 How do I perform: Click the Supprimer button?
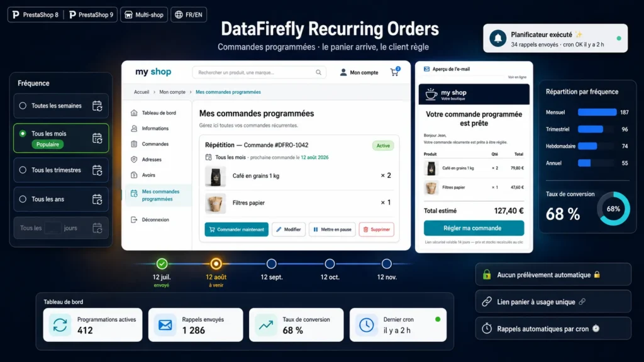tap(376, 229)
